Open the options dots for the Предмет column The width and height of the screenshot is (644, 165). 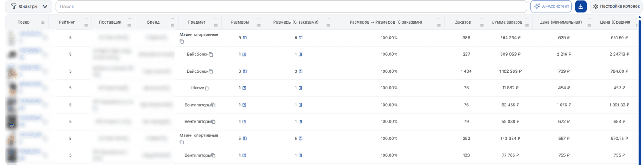coord(216,18)
